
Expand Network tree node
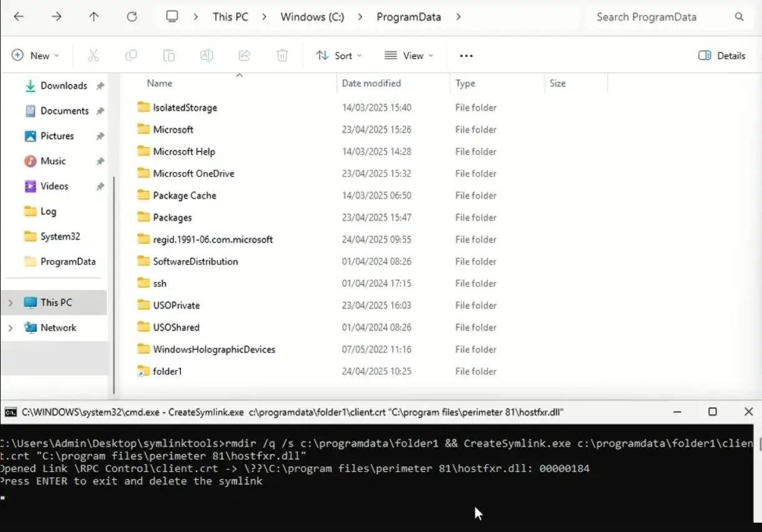(10, 327)
